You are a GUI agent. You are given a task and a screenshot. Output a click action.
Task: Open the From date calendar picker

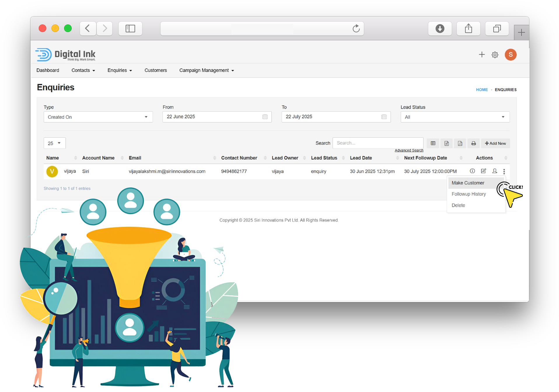pos(265,117)
